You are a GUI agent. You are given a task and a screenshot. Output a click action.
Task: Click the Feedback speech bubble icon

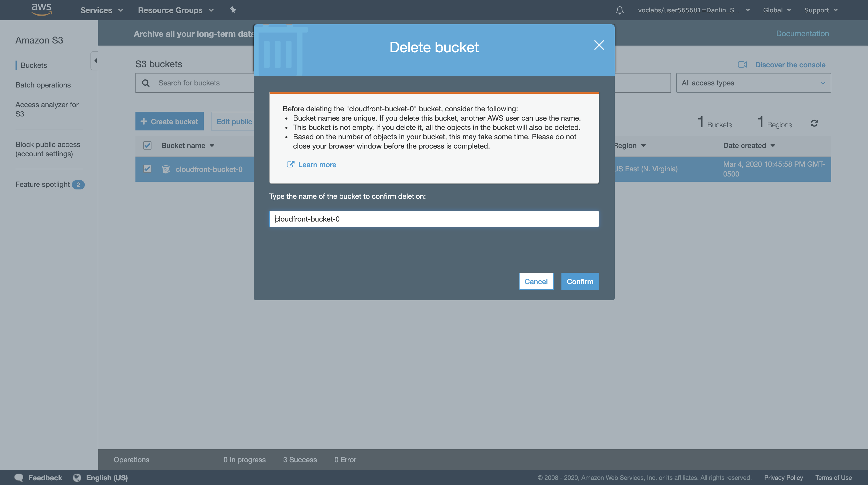19,477
